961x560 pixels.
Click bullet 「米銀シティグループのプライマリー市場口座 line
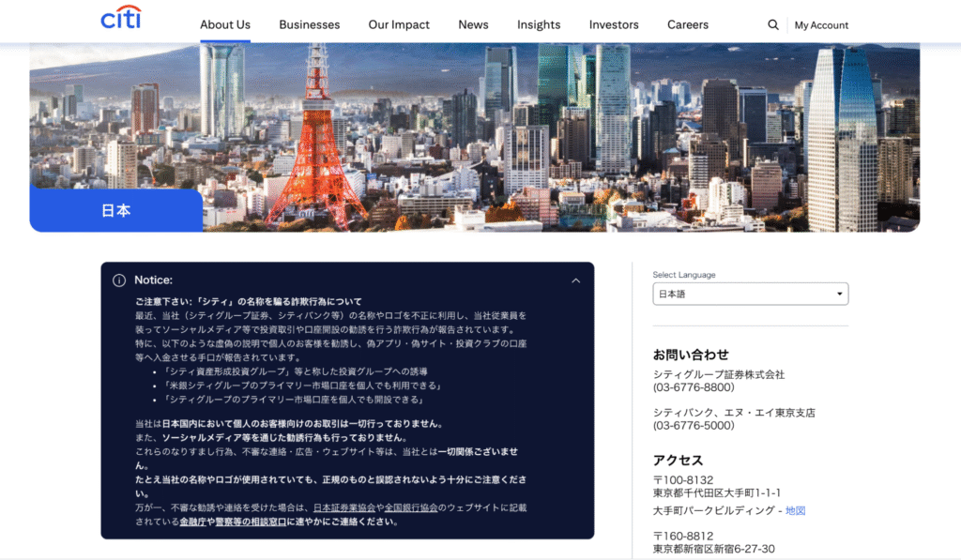point(301,386)
